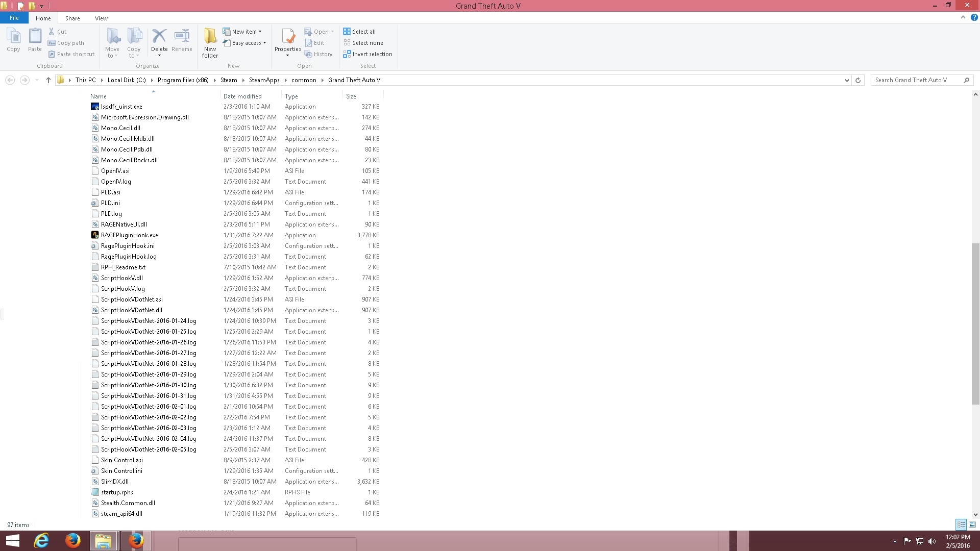Switch to details view toggle
This screenshot has height=551, width=980.
[961, 524]
